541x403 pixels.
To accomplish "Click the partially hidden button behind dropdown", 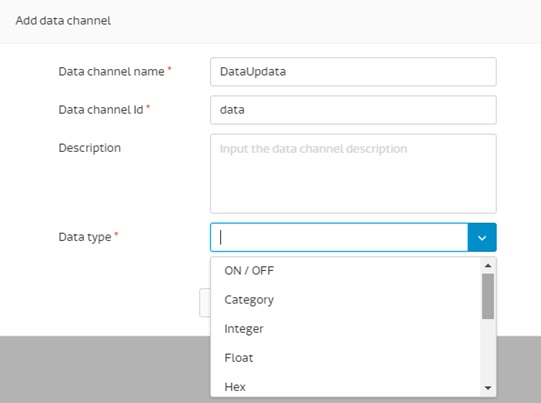I will [x=205, y=303].
